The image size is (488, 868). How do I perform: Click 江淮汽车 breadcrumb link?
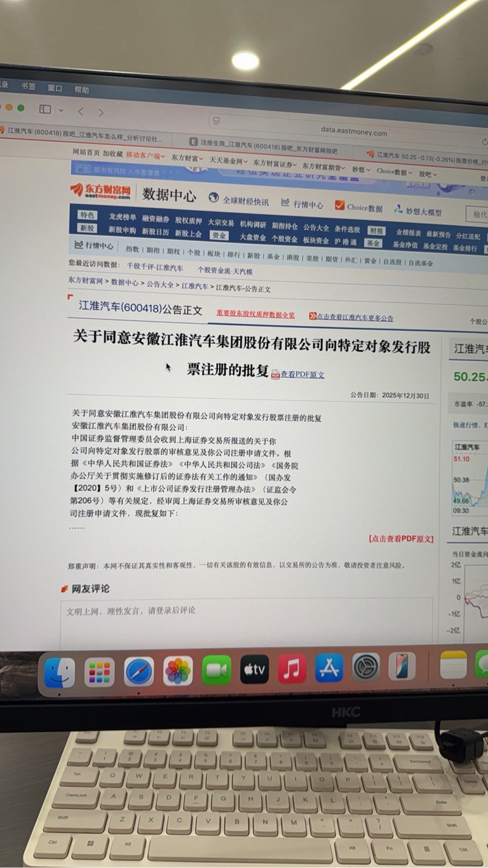[194, 286]
